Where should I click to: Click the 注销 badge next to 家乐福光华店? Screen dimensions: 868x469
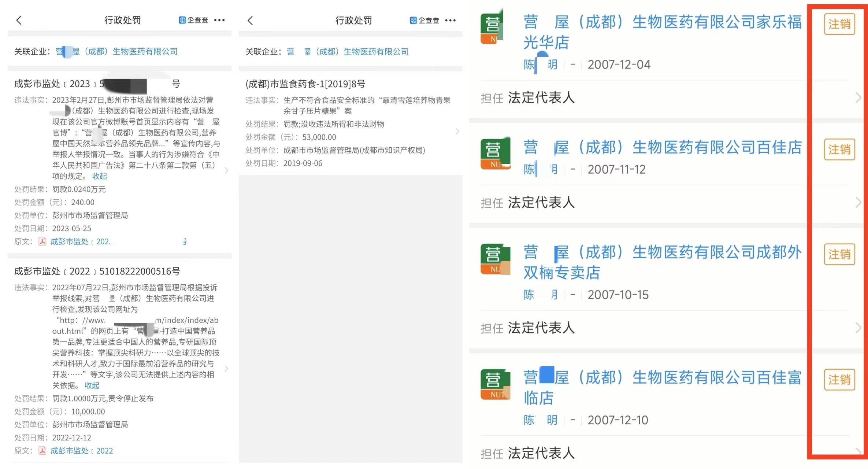coord(839,23)
